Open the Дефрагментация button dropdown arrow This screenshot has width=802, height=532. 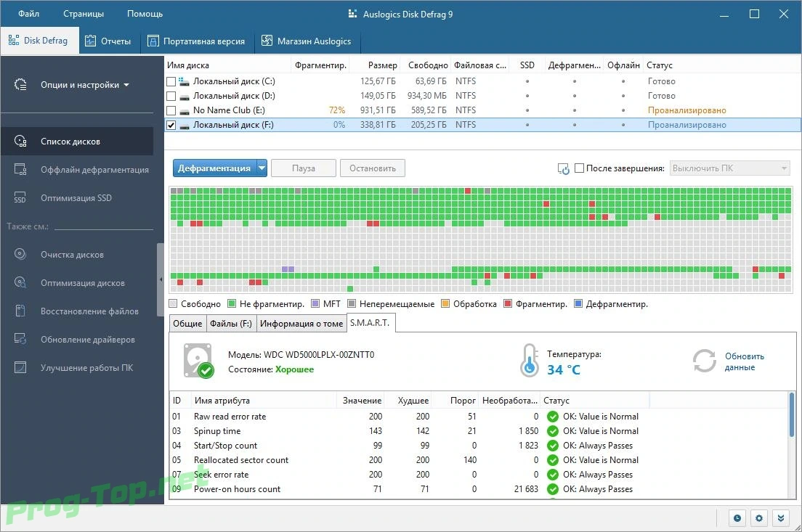click(x=262, y=168)
